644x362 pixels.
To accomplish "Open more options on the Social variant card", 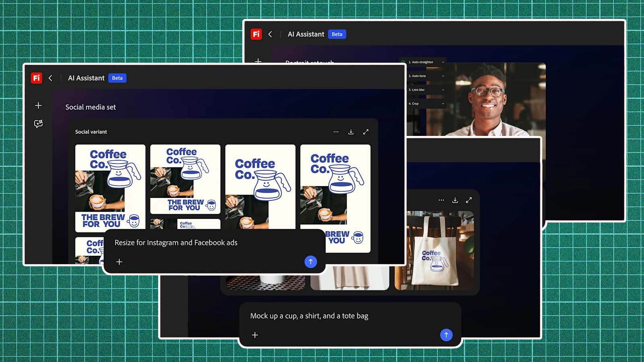I will tap(336, 132).
